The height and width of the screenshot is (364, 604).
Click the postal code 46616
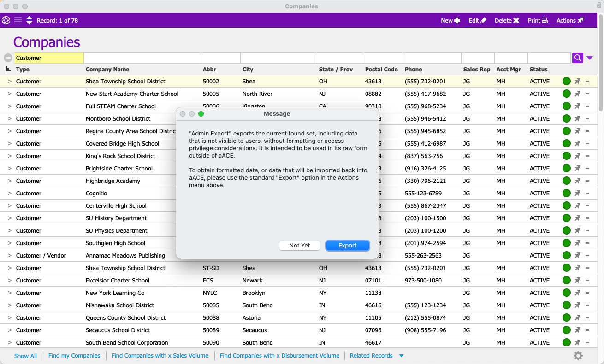click(x=373, y=305)
